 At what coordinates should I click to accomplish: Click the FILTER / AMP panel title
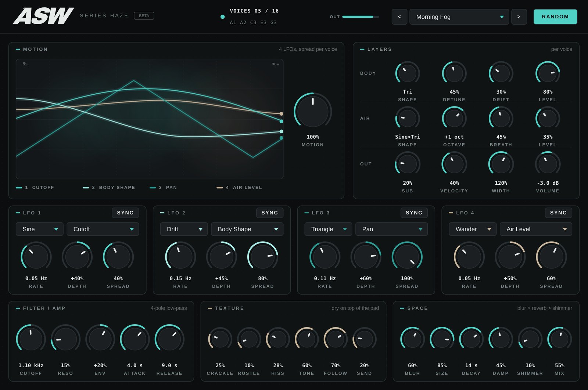click(44, 308)
